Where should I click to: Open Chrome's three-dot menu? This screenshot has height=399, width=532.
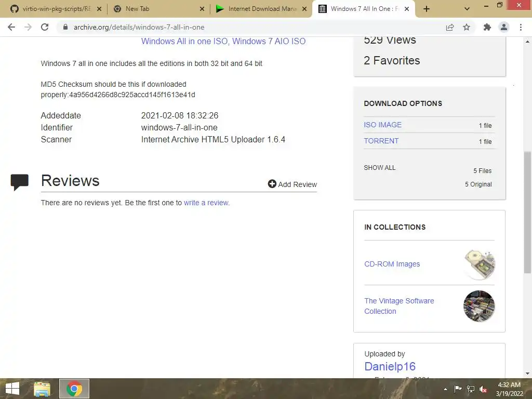point(521,27)
